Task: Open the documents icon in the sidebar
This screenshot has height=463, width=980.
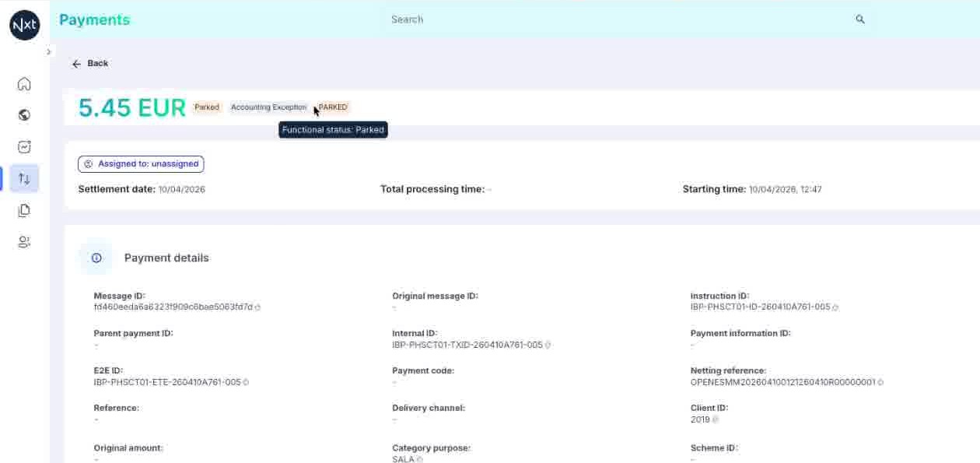Action: coord(24,210)
